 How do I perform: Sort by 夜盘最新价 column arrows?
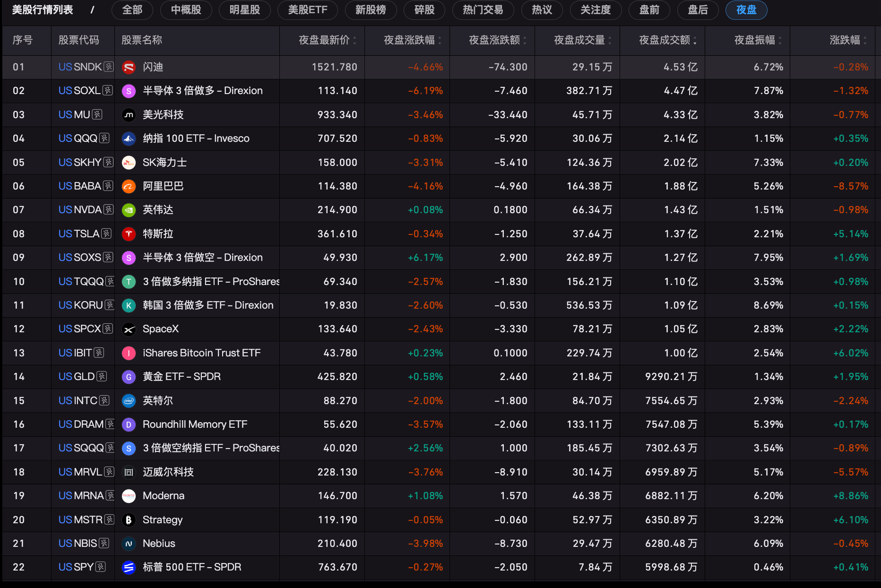[x=354, y=41]
